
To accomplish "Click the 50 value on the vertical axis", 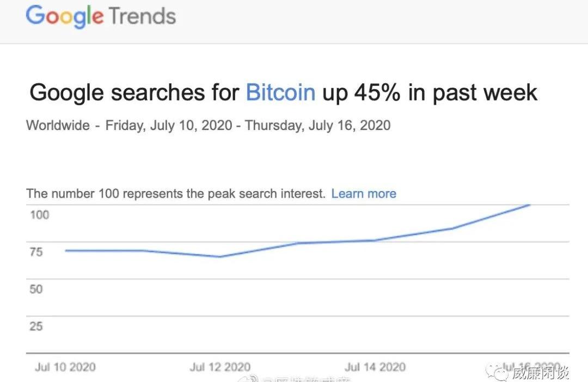I will [x=36, y=289].
